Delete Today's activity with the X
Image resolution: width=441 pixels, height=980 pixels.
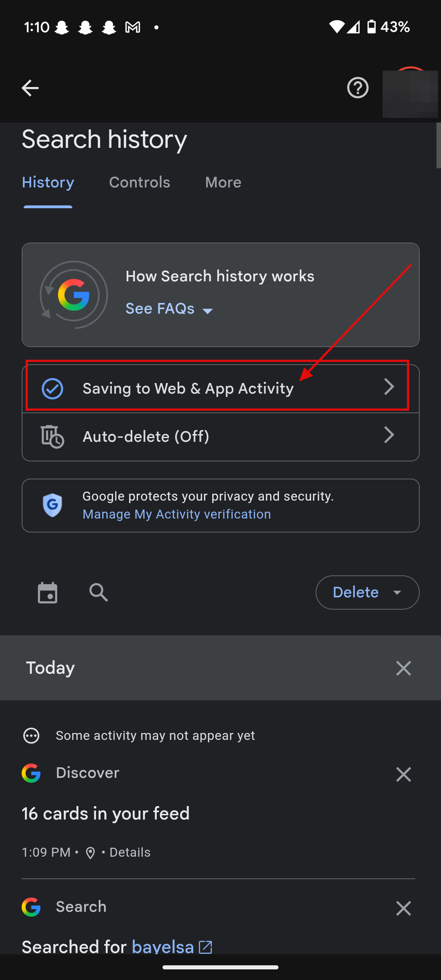(403, 668)
